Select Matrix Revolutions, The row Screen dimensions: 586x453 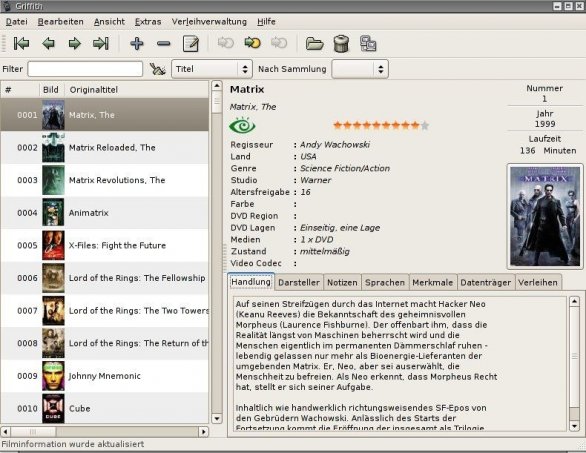104,180
